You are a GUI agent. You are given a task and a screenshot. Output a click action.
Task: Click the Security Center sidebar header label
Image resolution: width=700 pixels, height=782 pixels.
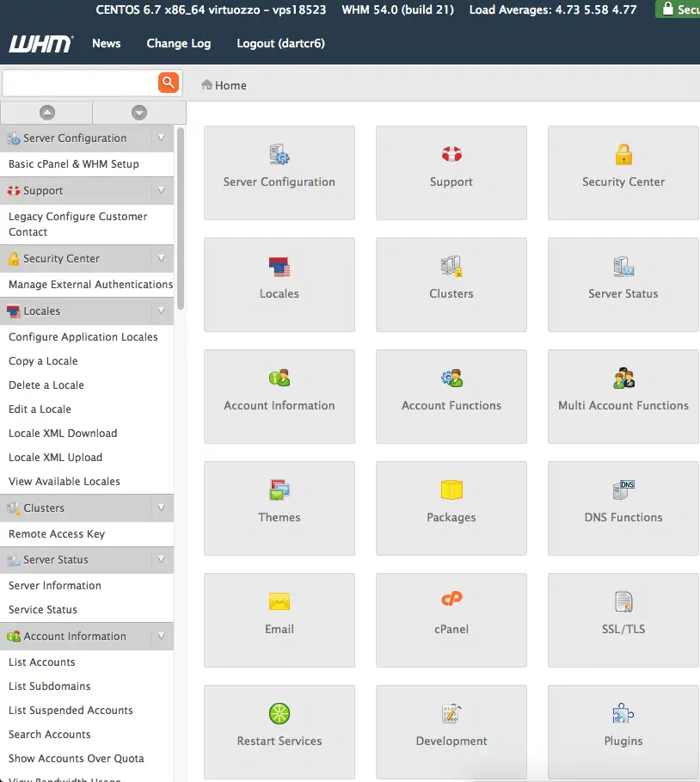pos(61,258)
